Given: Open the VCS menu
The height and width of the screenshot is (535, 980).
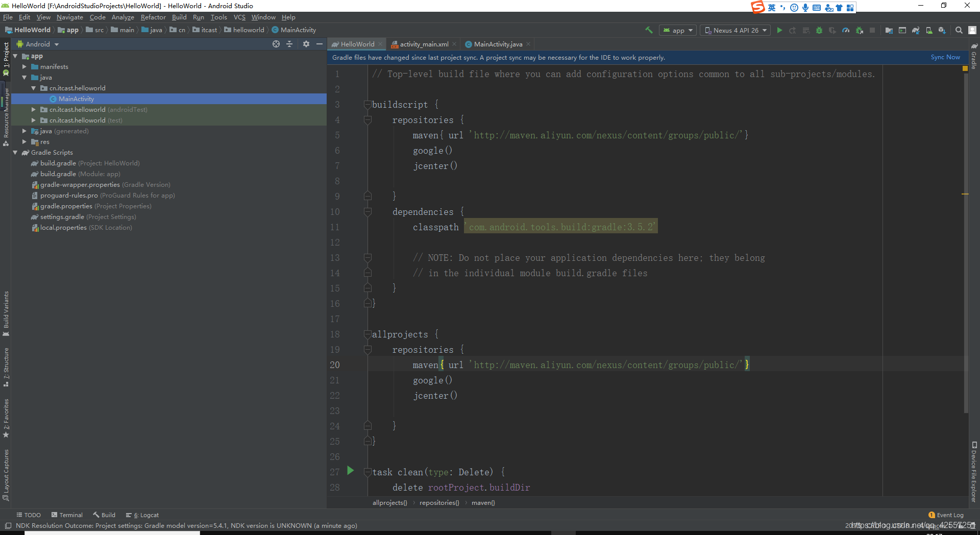Looking at the screenshot, I should (x=239, y=17).
